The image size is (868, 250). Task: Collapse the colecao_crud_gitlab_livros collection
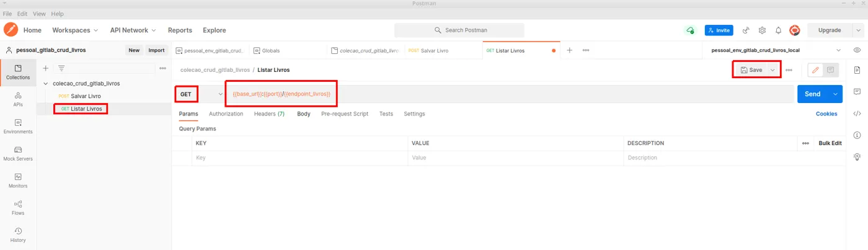coord(46,83)
